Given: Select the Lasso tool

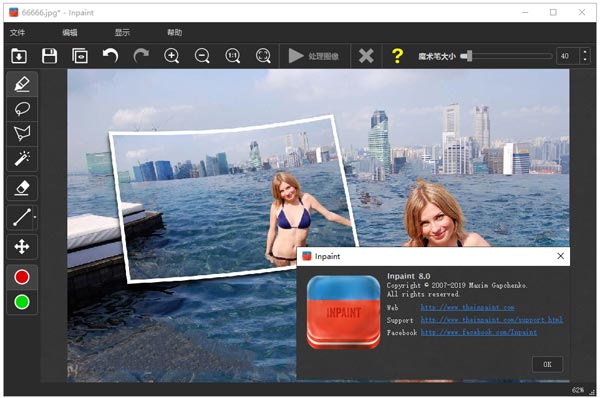Looking at the screenshot, I should click(22, 109).
